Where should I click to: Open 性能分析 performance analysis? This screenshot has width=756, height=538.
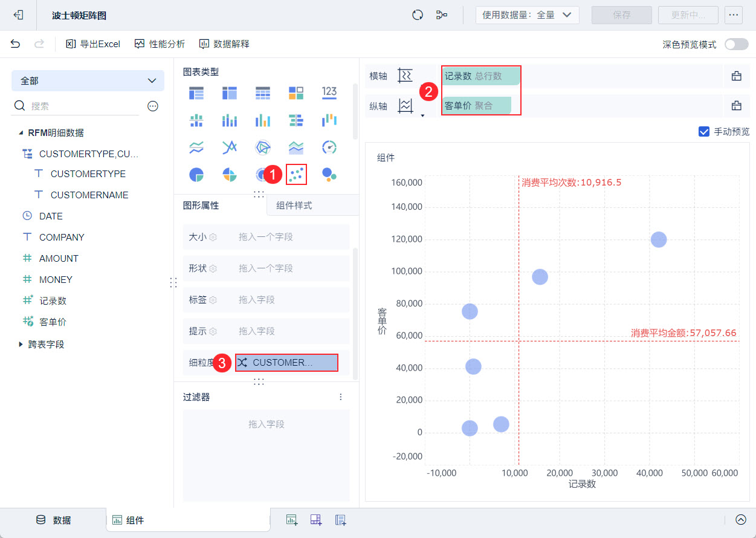click(x=160, y=44)
